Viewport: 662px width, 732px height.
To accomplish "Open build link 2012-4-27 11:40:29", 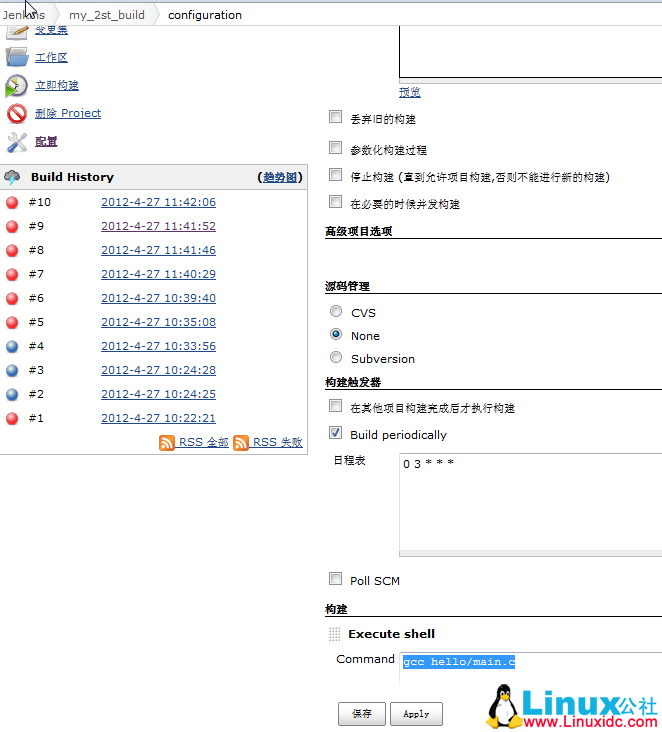I will tap(158, 274).
